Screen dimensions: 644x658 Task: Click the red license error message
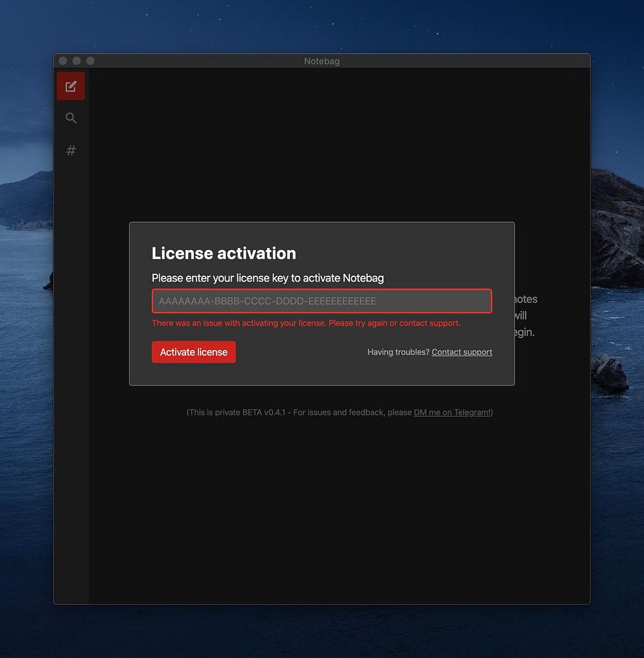(307, 323)
